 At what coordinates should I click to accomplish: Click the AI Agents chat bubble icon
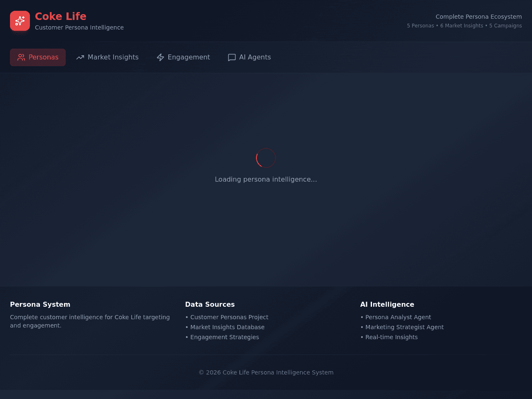pyautogui.click(x=232, y=57)
